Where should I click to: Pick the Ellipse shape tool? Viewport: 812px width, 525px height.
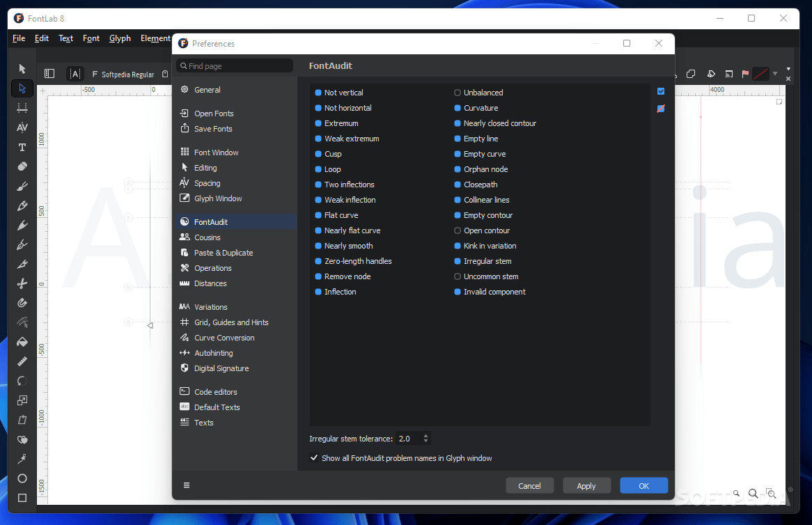click(x=22, y=478)
